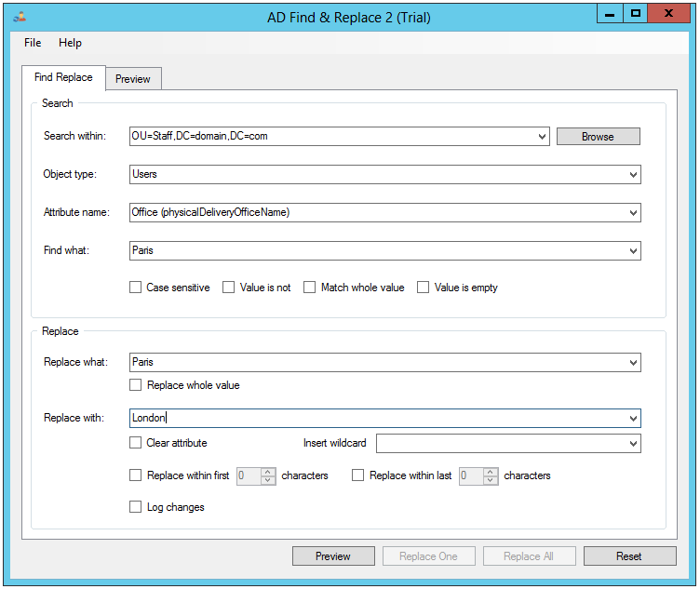The image size is (700, 589).
Task: Expand the Search within dropdown
Action: click(542, 137)
